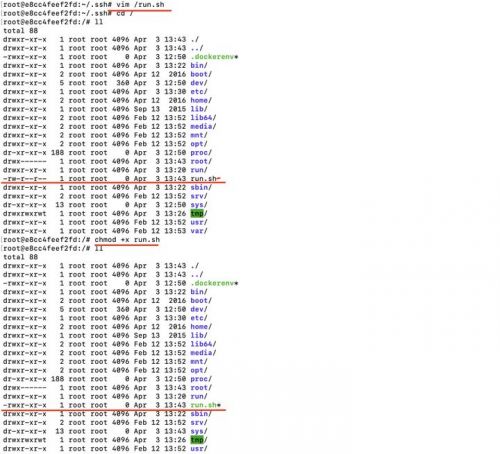
Task: Click the boot/ directory in first listing
Action: 201,74
